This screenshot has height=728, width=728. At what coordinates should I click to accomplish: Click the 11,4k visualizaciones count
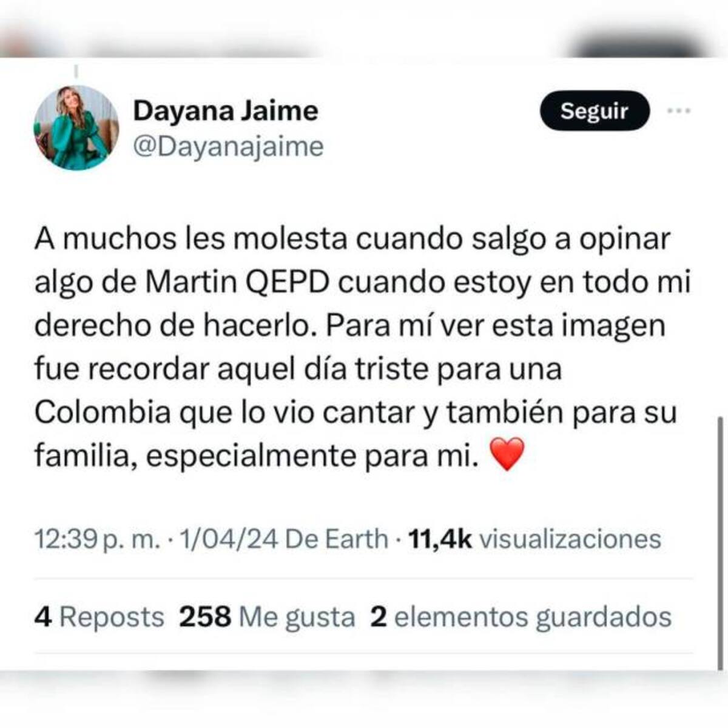coord(535,539)
